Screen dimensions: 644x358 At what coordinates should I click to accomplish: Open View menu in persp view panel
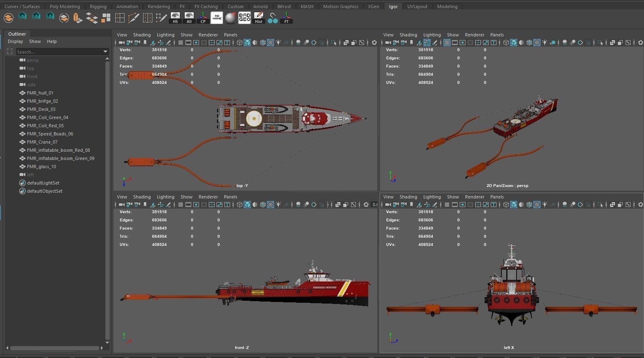coord(388,35)
